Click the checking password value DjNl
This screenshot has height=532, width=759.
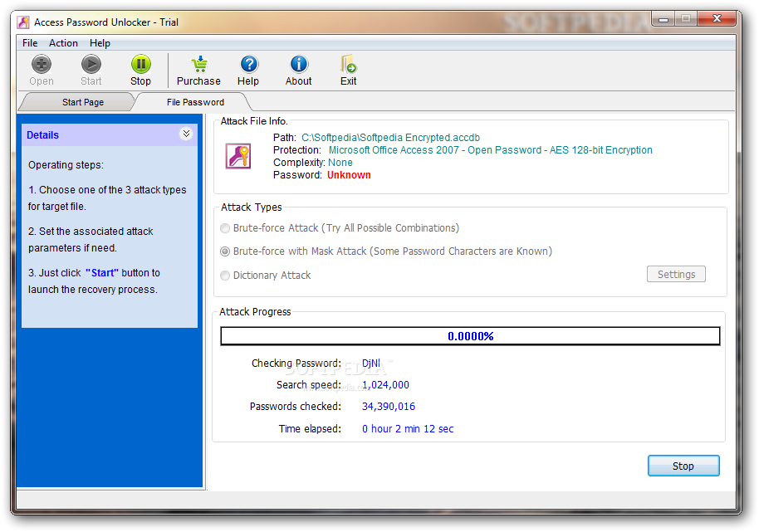(371, 364)
